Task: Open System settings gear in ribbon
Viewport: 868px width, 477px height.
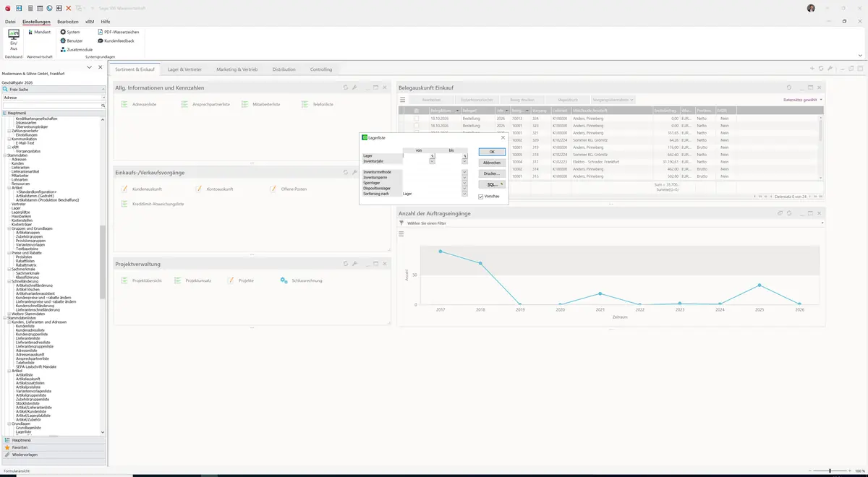Action: coord(70,32)
